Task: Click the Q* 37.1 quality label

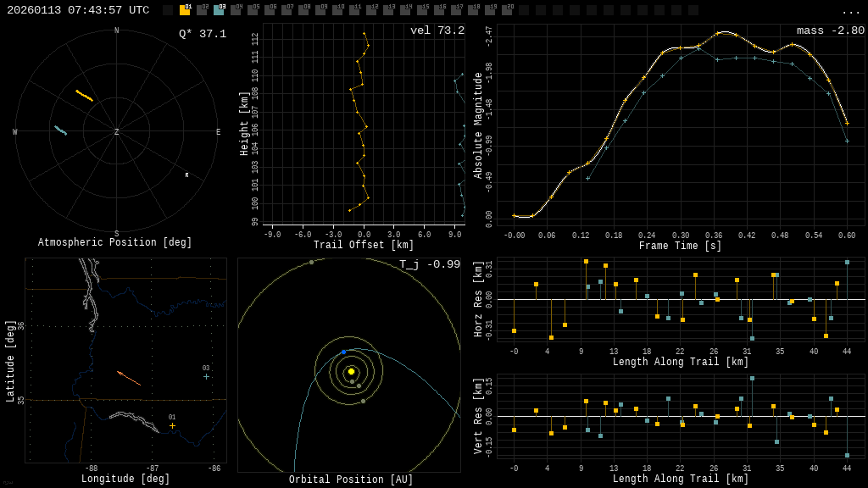Action: pos(202,34)
